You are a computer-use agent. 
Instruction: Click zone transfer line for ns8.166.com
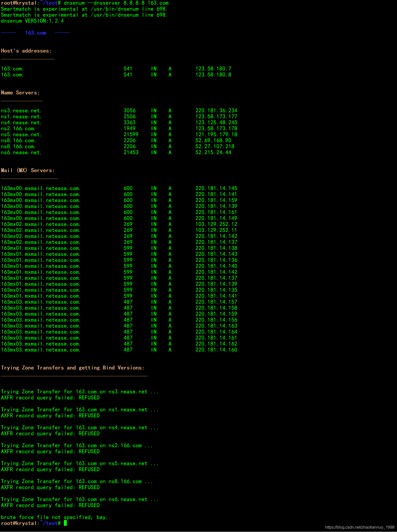tap(77, 481)
